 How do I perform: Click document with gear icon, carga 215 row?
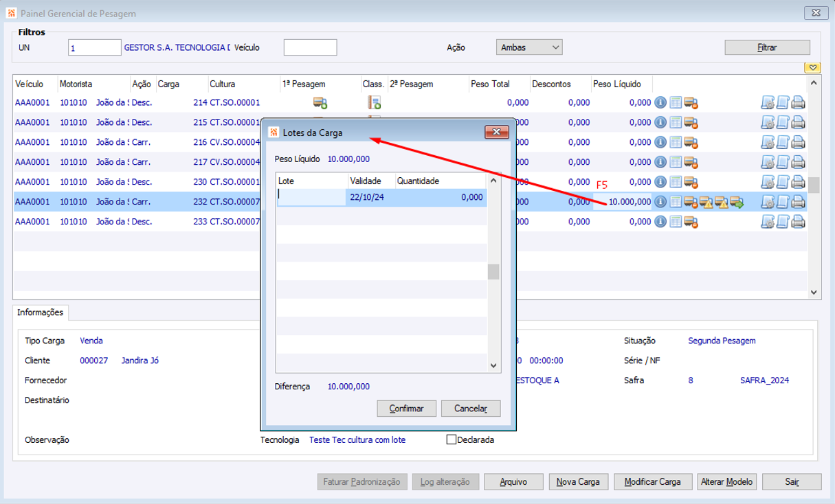768,123
